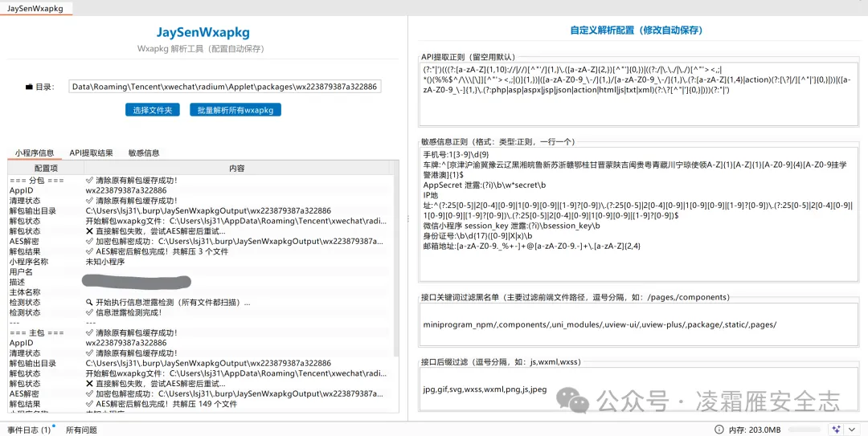Select the === 主包 === row label
The width and height of the screenshot is (868, 436).
point(36,332)
